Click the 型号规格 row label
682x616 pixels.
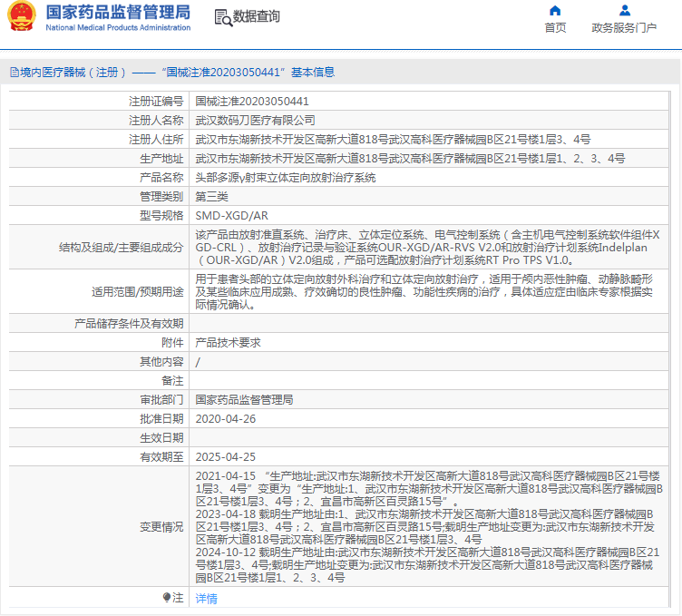point(161,216)
